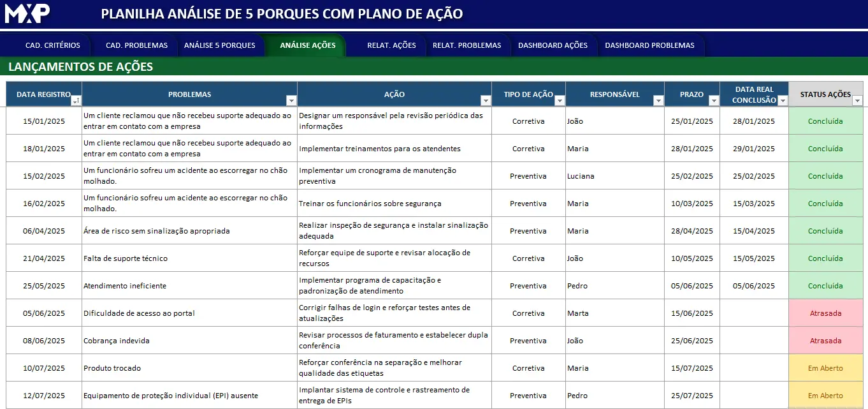Expand the PROBLEMAS column filter dropdown
This screenshot has height=409, width=868.
tap(291, 101)
